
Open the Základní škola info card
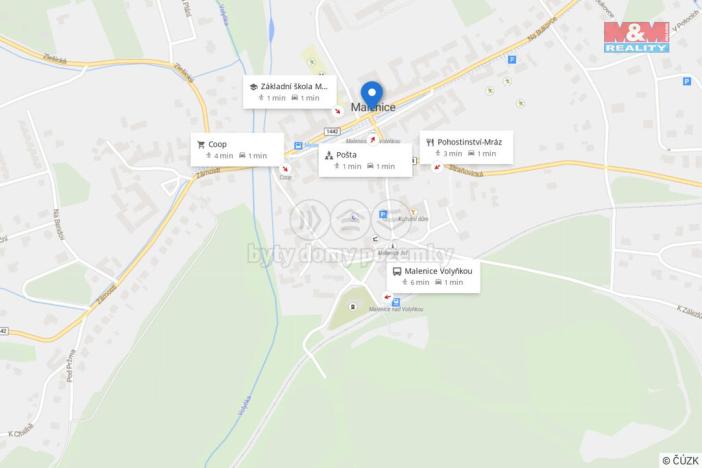(290, 92)
